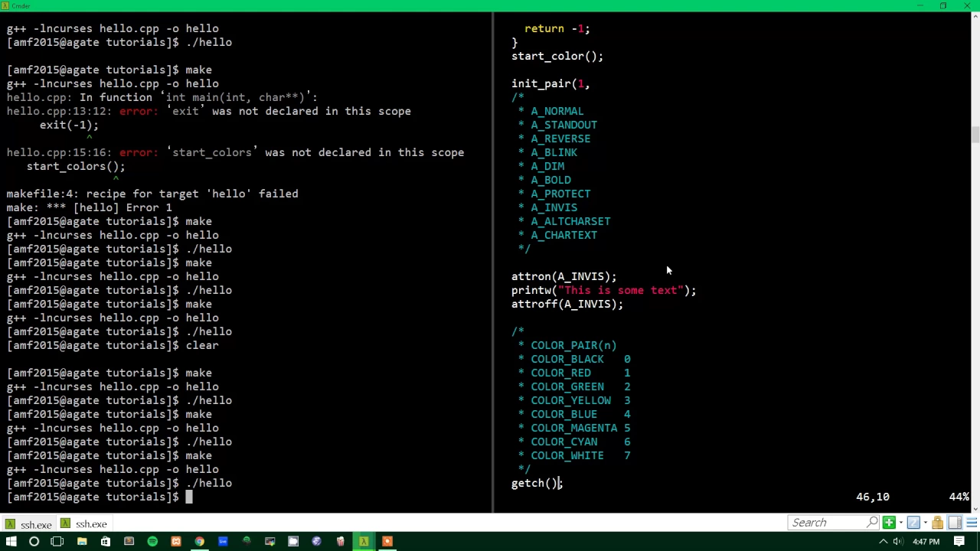Screen dimensions: 980x551
Task: Click the vim '44%' file position indicator
Action: point(959,497)
